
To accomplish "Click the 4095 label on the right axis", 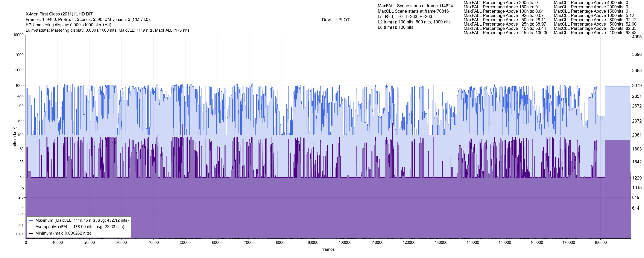I will (x=637, y=37).
